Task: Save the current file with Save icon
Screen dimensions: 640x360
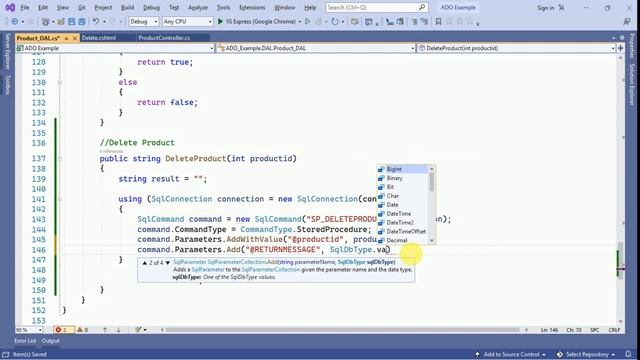Action: pyautogui.click(x=71, y=22)
